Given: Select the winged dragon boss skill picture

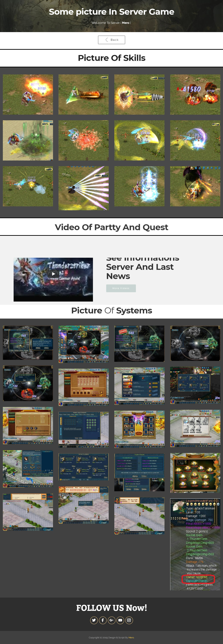Looking at the screenshot, I should (195, 186).
